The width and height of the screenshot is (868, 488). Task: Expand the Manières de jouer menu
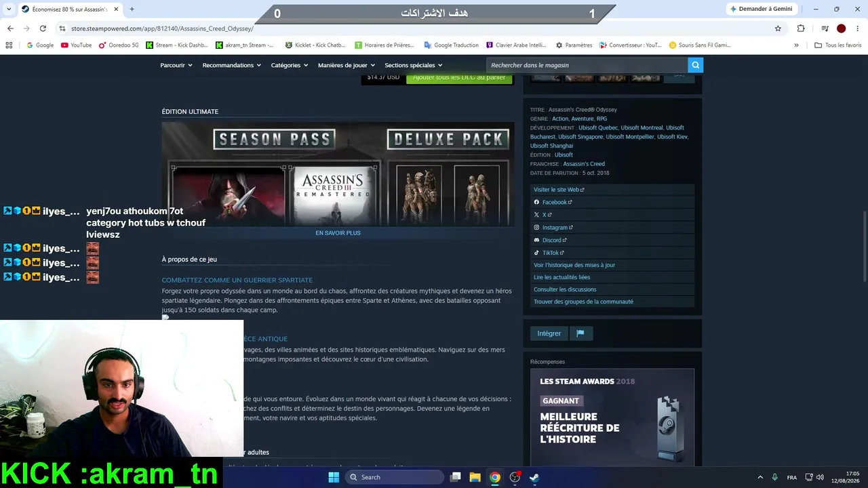(x=347, y=65)
